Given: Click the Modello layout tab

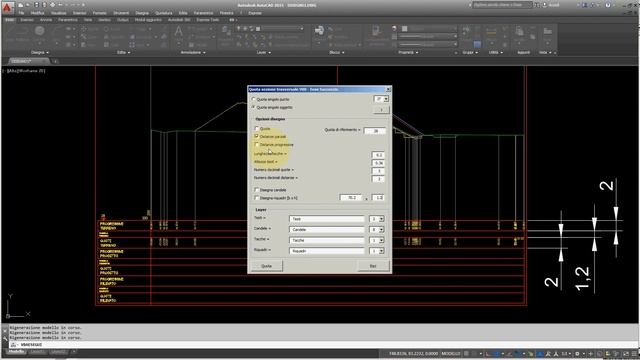Looking at the screenshot, I should coord(16,352).
